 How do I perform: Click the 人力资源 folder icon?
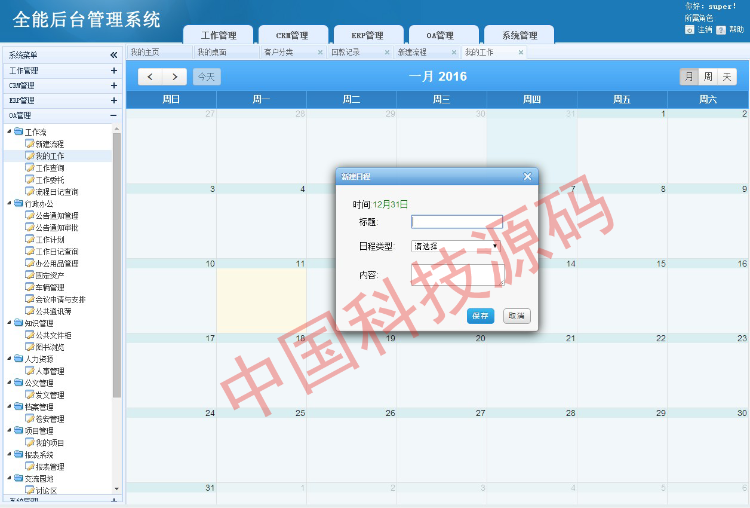click(19, 359)
